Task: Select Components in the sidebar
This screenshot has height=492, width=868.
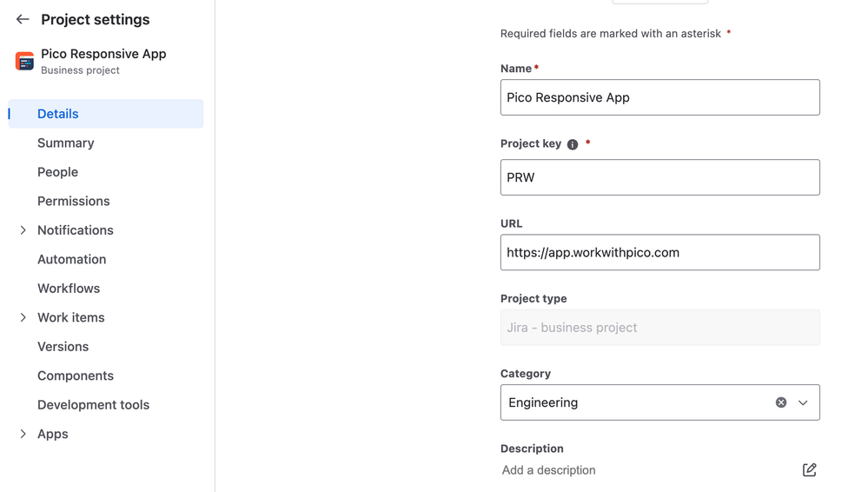Action: (x=76, y=376)
